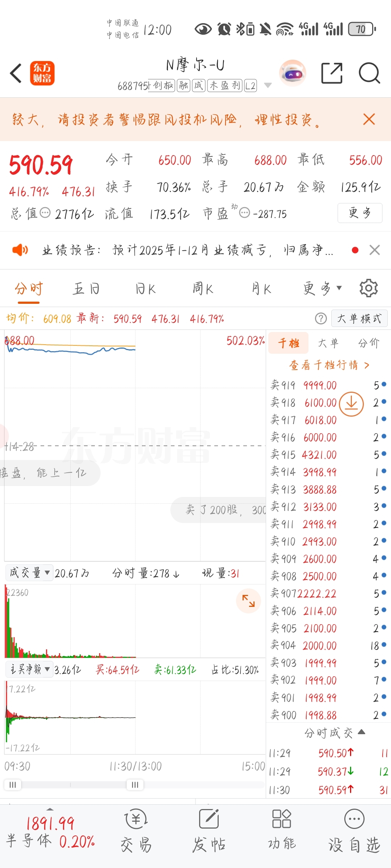Collapse the 分时成交 section arrow

pyautogui.click(x=361, y=732)
